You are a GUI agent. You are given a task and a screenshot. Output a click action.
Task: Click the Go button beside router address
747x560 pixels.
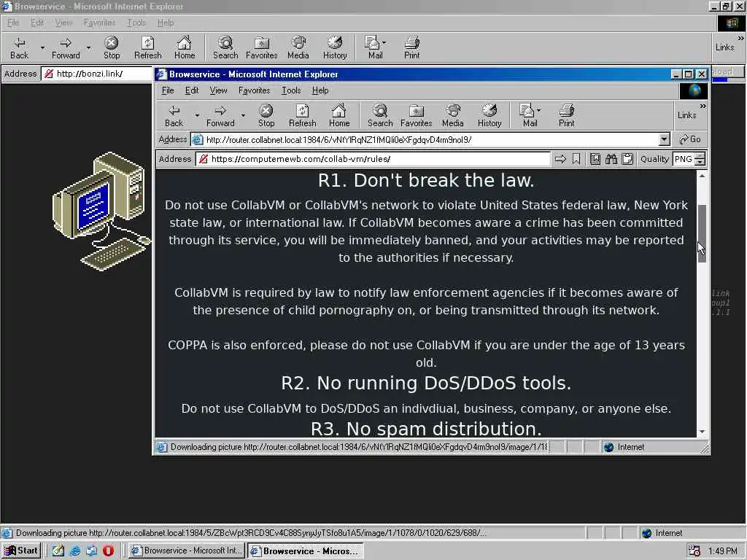[690, 139]
